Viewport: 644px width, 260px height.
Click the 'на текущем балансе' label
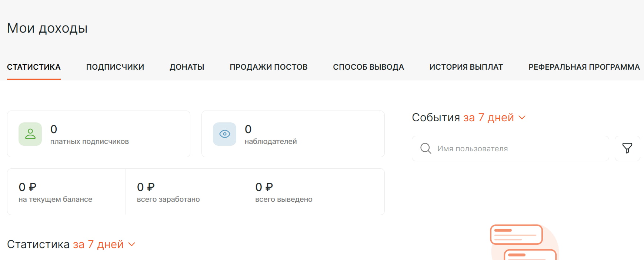tap(56, 199)
